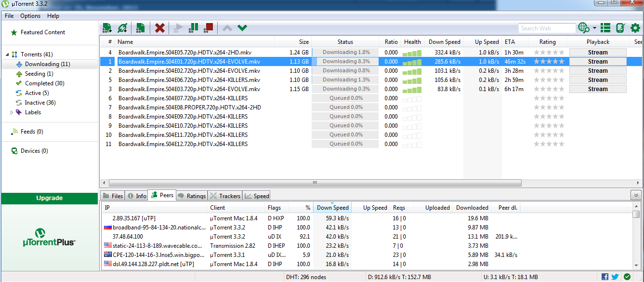Open the Help menu
644x282 pixels.
pyautogui.click(x=53, y=16)
